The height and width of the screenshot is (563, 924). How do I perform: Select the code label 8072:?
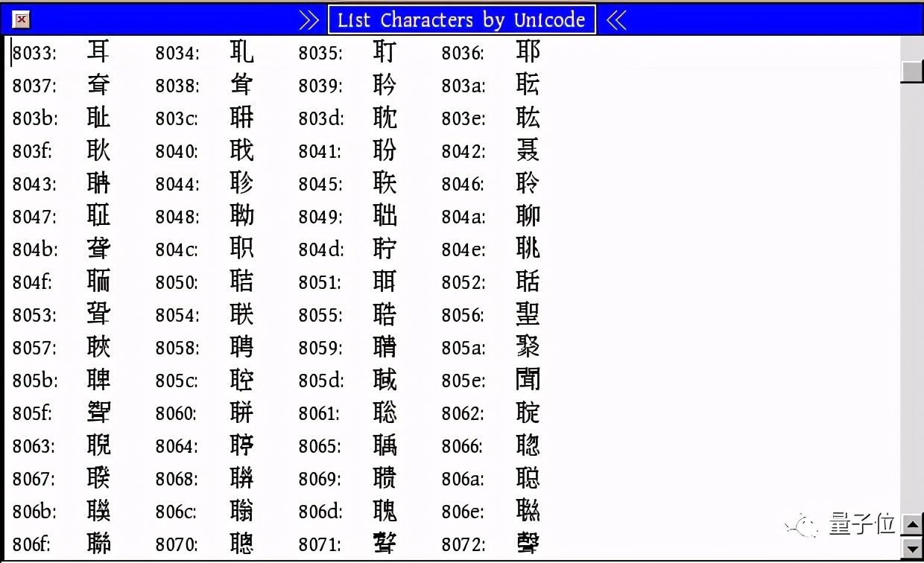(x=463, y=544)
